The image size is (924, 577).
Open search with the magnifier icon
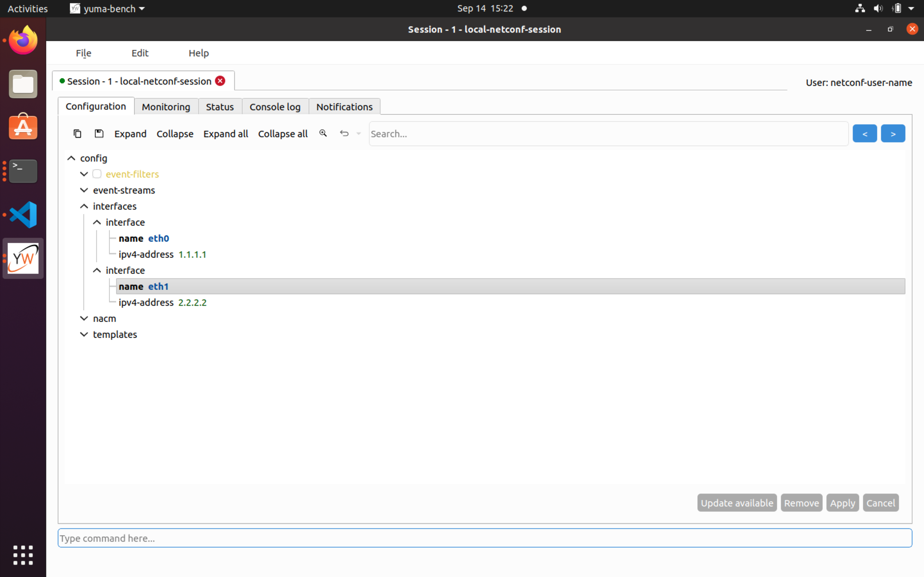coord(323,133)
